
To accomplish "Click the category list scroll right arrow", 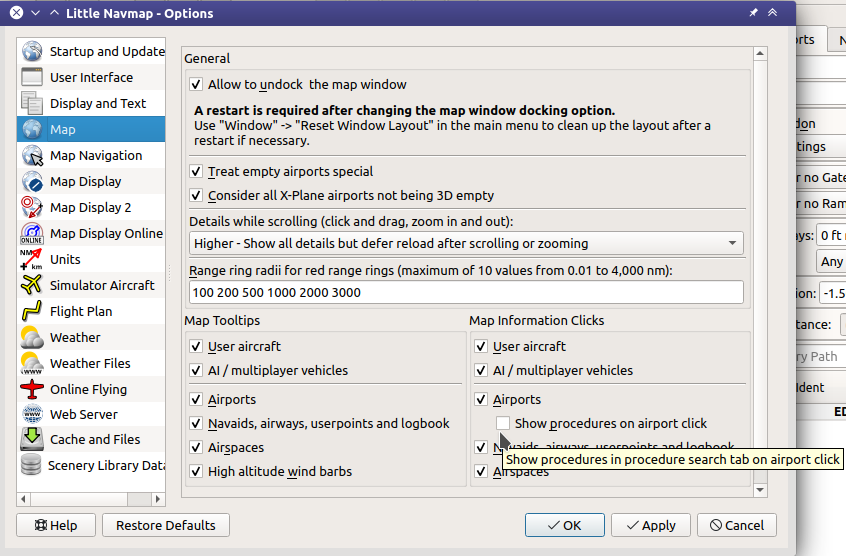I will coord(158,499).
